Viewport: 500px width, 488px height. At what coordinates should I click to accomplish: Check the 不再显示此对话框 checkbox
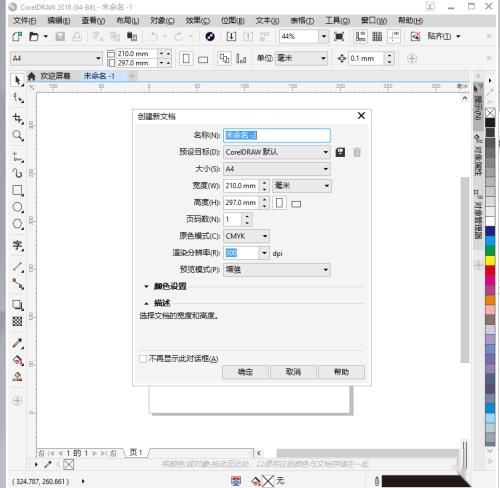143,359
